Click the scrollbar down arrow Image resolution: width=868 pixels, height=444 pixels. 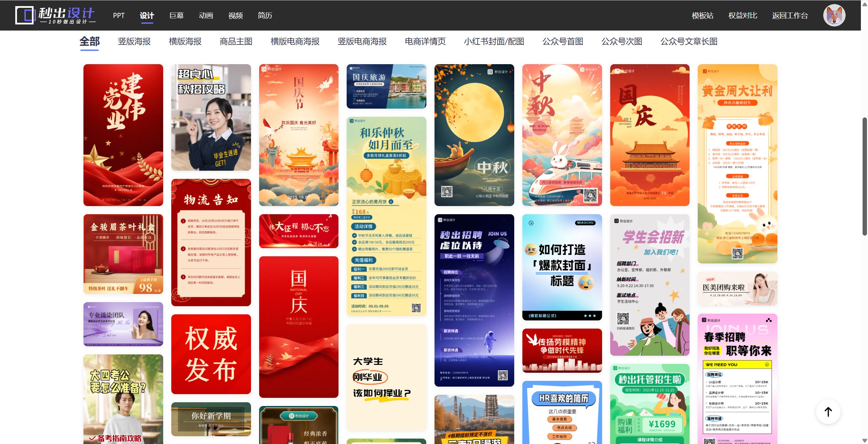tap(865, 440)
